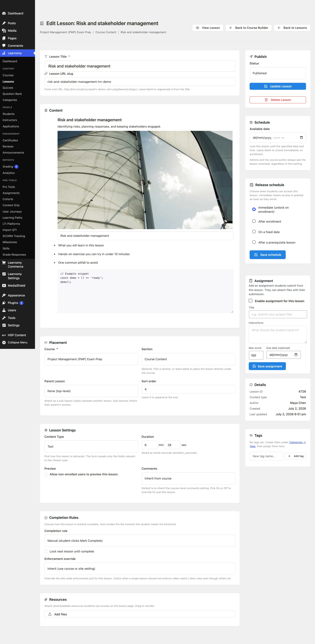
Task: Open the Status dropdown showing Published
Action: tap(277, 73)
